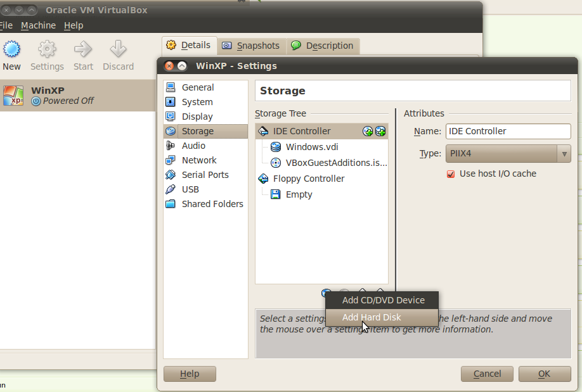582x392 pixels.
Task: Click the Attributes section label
Action: tap(424, 113)
